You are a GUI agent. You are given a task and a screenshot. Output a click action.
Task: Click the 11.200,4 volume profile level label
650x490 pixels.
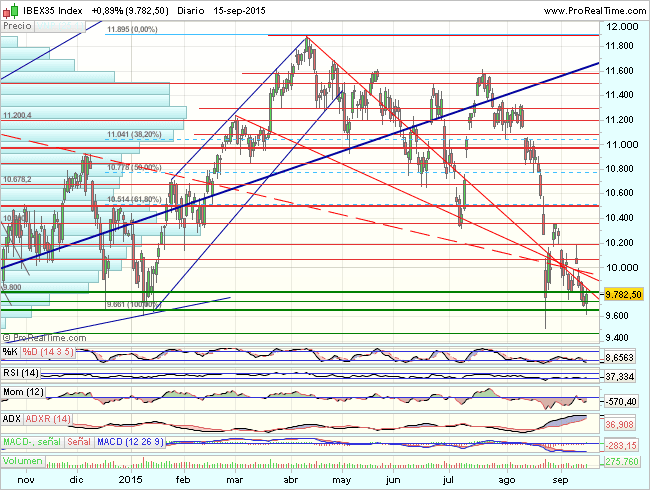pos(17,115)
